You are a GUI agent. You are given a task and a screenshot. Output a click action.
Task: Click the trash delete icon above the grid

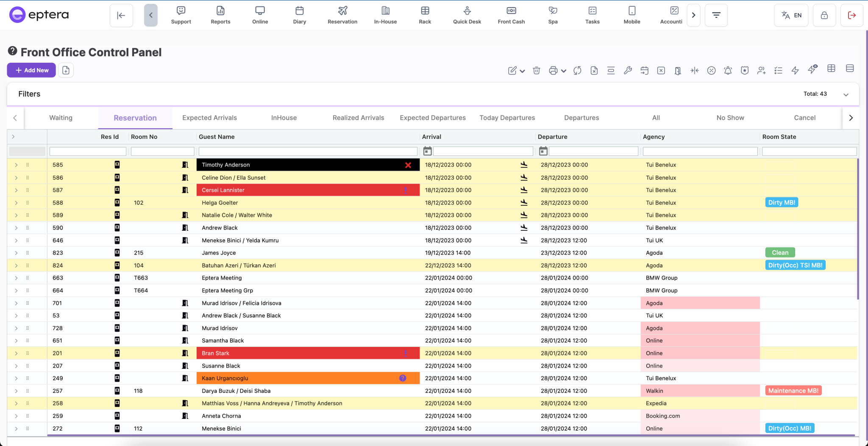point(536,70)
